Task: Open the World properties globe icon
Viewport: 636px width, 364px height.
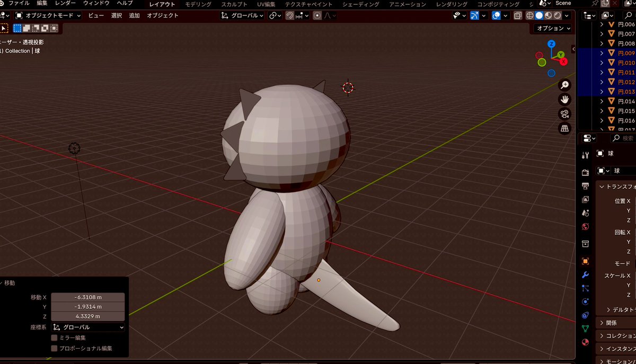Action: pyautogui.click(x=585, y=227)
